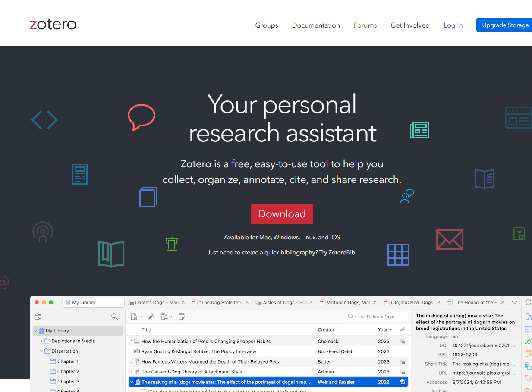Collapse the selected movie star item row
532x392 pixels.
[x=132, y=382]
